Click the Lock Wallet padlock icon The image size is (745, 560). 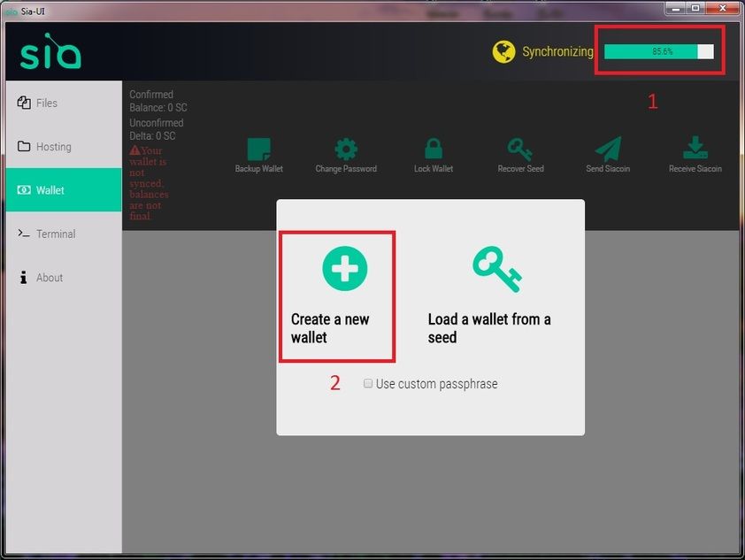(x=434, y=149)
